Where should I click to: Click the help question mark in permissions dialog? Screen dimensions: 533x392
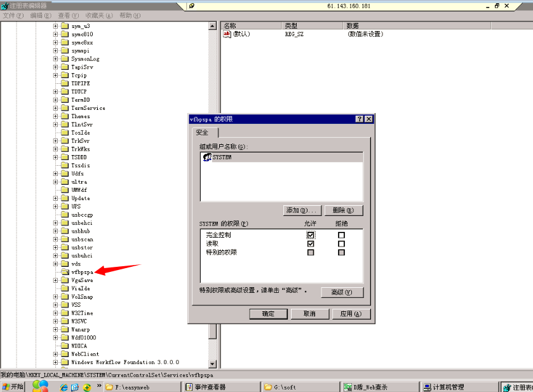tap(360, 119)
